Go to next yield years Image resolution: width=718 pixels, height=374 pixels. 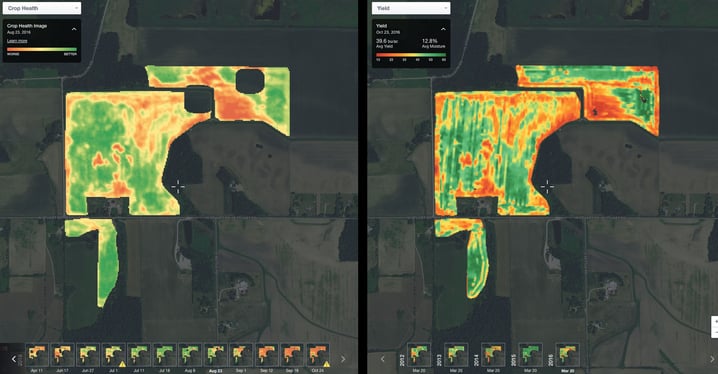pyautogui.click(x=712, y=359)
